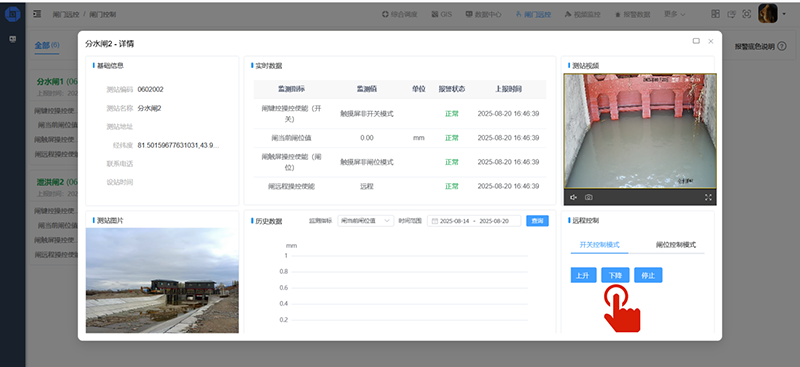The image size is (800, 367).
Task: Take a video snapshot with the camera icon
Action: tap(588, 198)
